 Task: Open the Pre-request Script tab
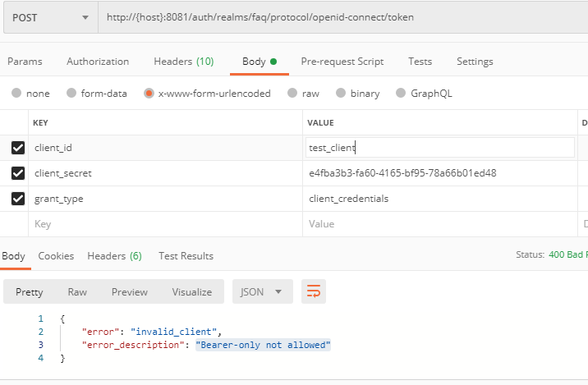(342, 62)
